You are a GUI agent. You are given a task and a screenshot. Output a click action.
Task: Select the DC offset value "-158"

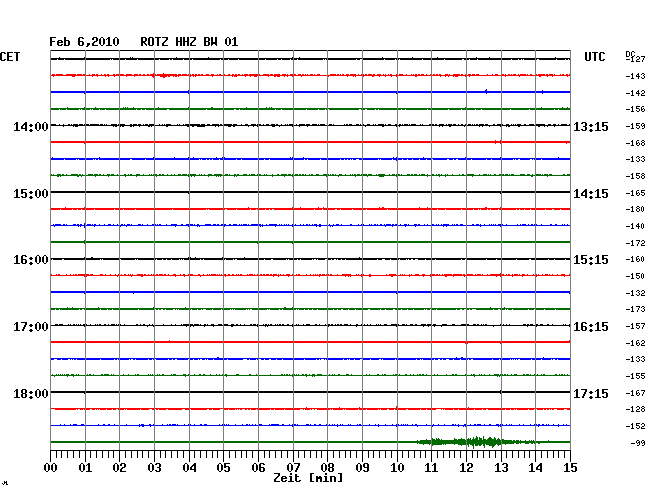tap(635, 176)
